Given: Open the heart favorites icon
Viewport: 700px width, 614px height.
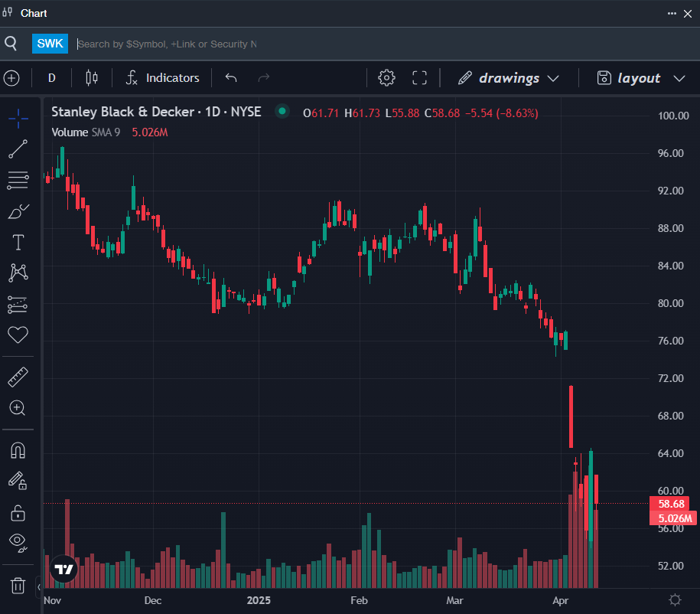Looking at the screenshot, I should pos(18,335).
